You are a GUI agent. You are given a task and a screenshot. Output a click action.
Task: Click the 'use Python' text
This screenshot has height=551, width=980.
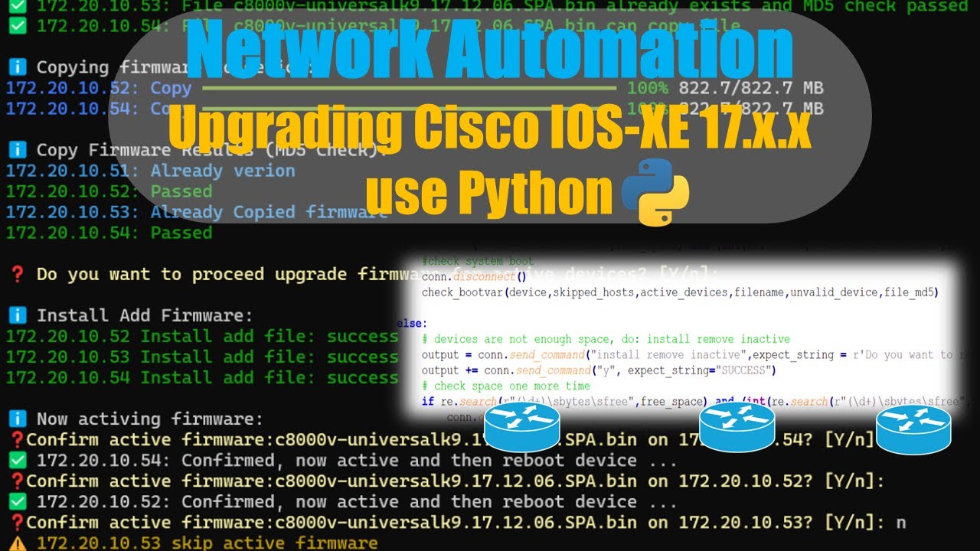pos(488,192)
